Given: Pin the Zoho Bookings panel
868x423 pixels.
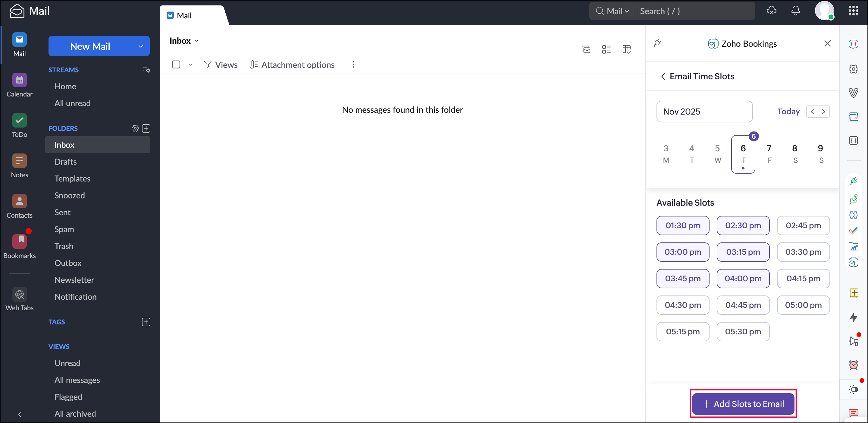Looking at the screenshot, I should point(657,43).
